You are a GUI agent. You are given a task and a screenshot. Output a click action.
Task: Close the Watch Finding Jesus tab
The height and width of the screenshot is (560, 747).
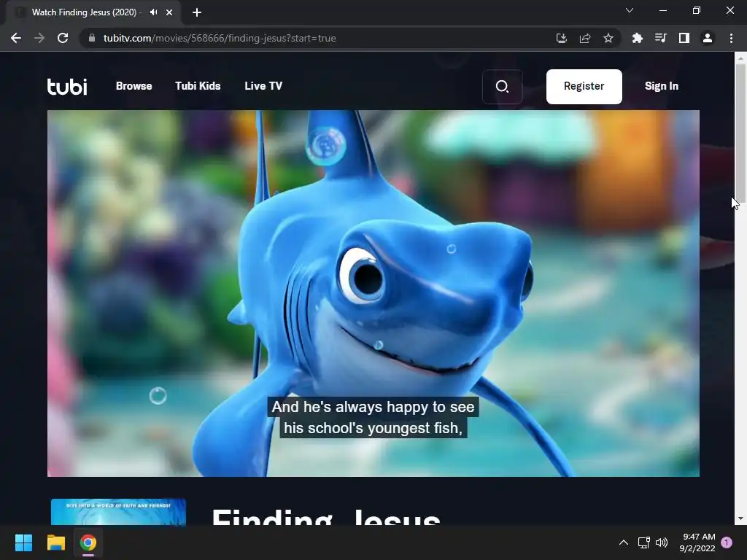point(169,12)
